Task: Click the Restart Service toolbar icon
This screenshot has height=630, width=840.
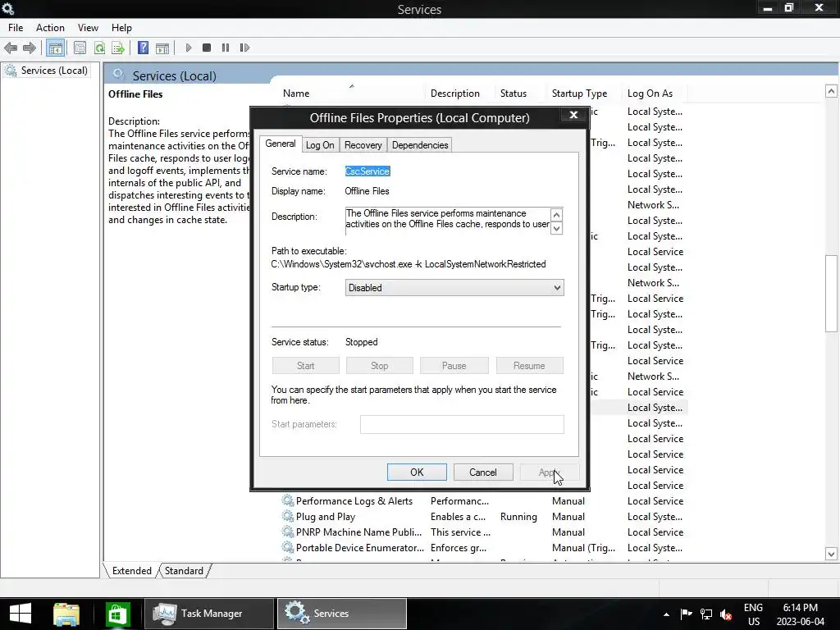Action: [x=244, y=48]
